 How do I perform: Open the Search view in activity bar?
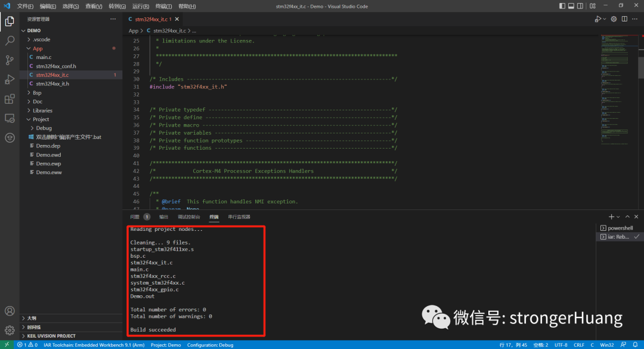(x=10, y=41)
